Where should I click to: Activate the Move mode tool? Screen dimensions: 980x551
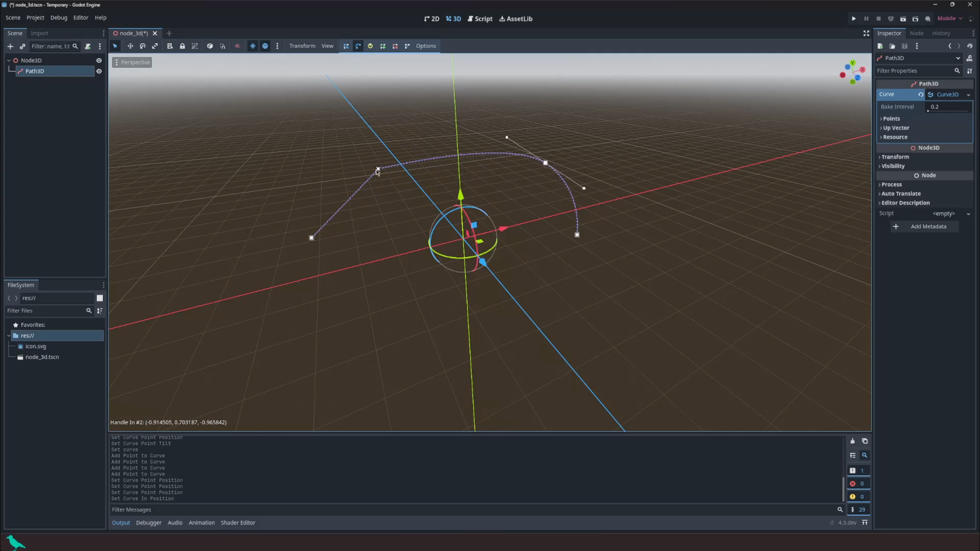pyautogui.click(x=130, y=46)
